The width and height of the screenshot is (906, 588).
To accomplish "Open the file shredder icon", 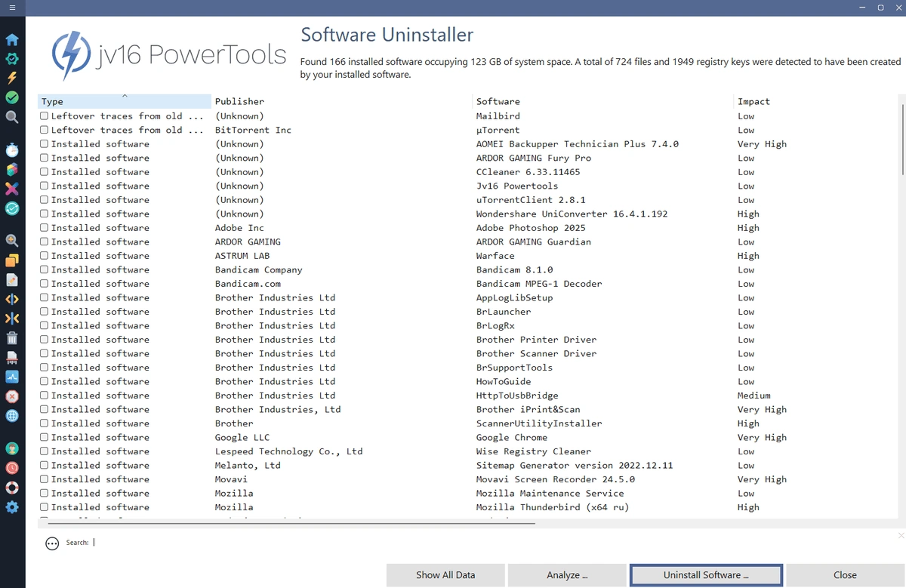I will tap(12, 357).
